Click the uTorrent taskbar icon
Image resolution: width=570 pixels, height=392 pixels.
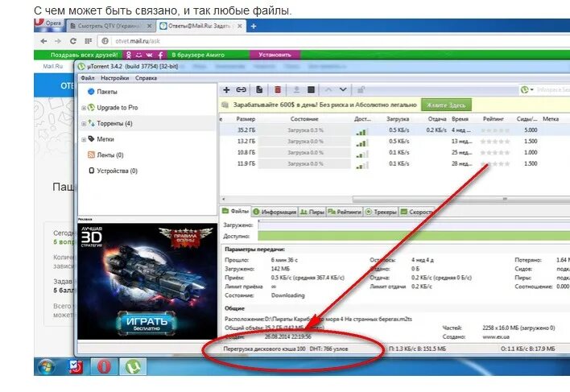[133, 366]
